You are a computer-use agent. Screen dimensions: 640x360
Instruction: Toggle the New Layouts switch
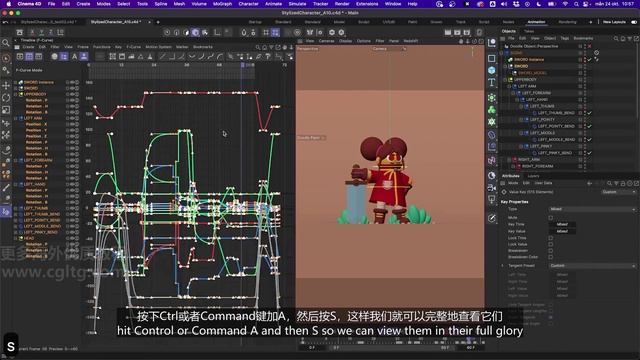pyautogui.click(x=634, y=22)
